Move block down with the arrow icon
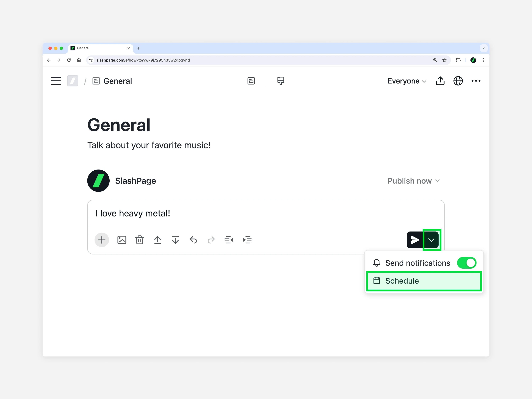Image resolution: width=532 pixels, height=399 pixels. 176,240
